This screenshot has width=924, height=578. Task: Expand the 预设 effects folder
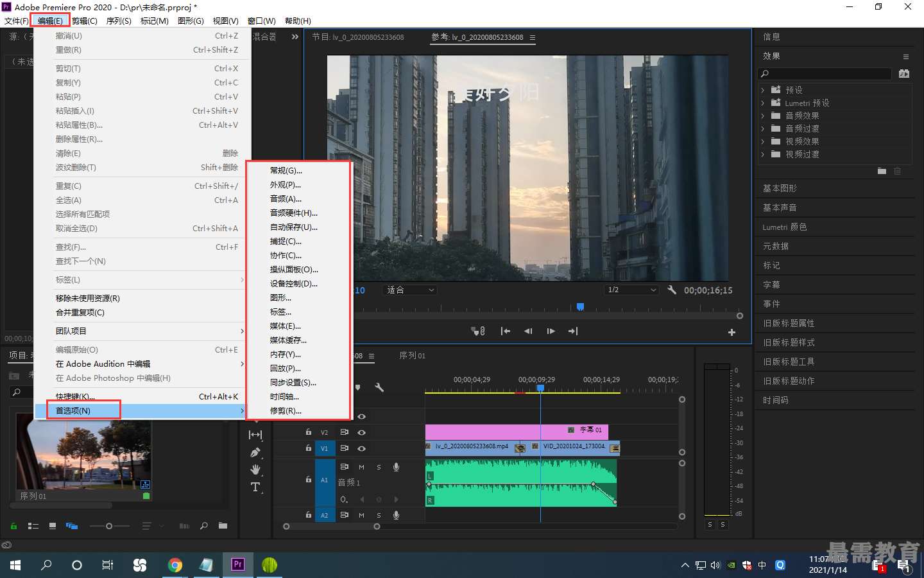pos(763,90)
